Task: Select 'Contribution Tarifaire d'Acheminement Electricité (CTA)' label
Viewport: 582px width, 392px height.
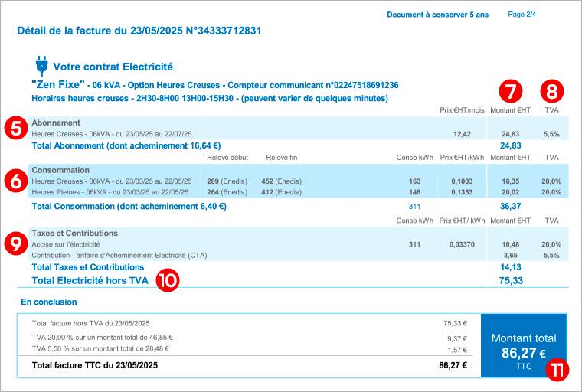Action: 119,256
